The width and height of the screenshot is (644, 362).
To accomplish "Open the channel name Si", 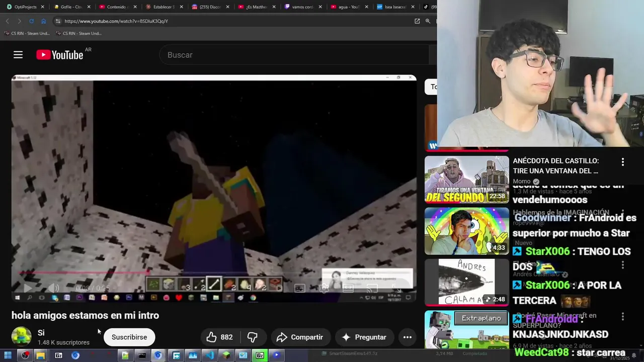I will (x=41, y=333).
